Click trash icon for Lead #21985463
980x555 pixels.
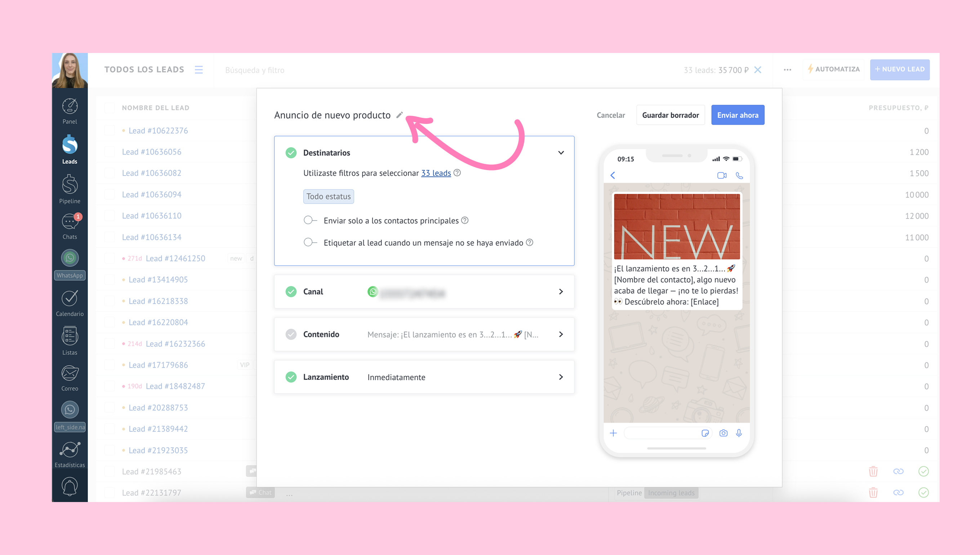point(873,471)
